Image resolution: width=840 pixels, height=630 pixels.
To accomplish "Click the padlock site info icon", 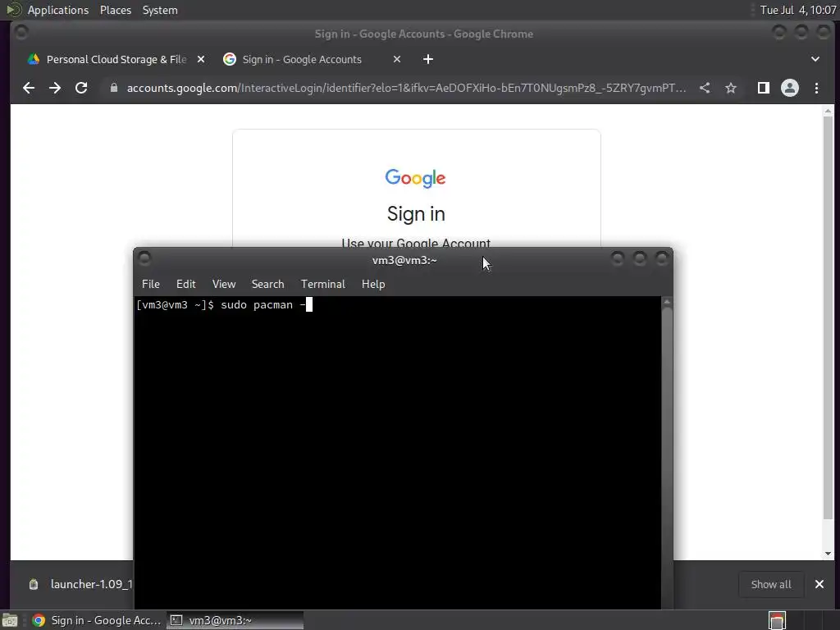I will click(113, 88).
